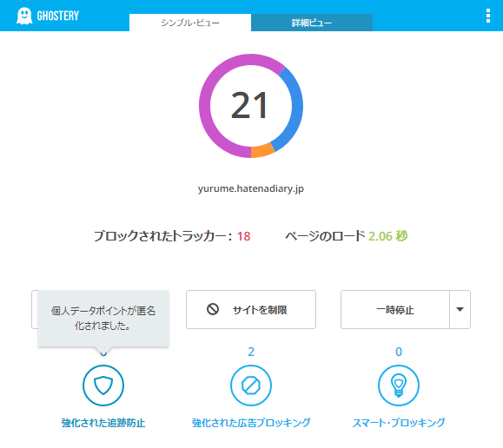
Task: Click the ブロックされたトラッカー label
Action: tap(162, 236)
